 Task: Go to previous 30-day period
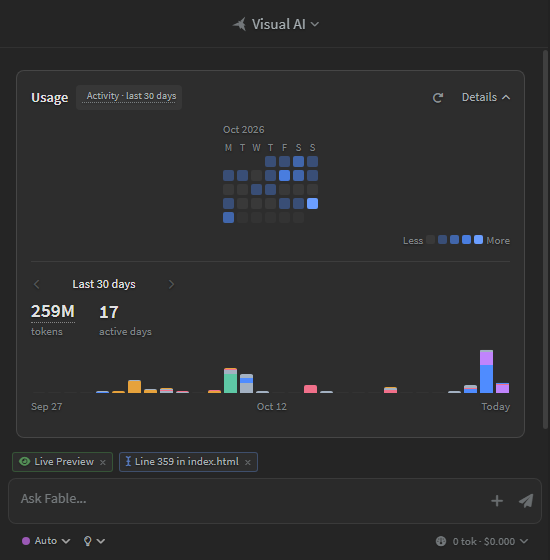[x=36, y=284]
